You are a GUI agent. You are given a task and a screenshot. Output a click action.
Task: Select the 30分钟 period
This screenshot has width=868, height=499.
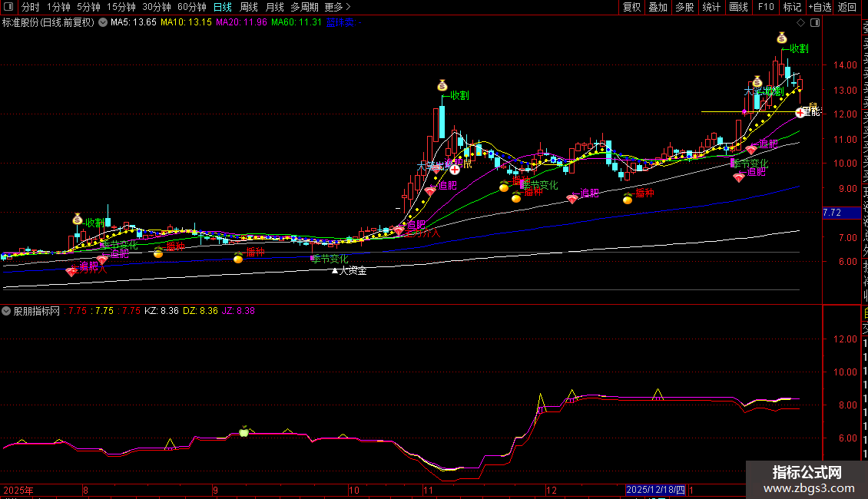click(156, 7)
